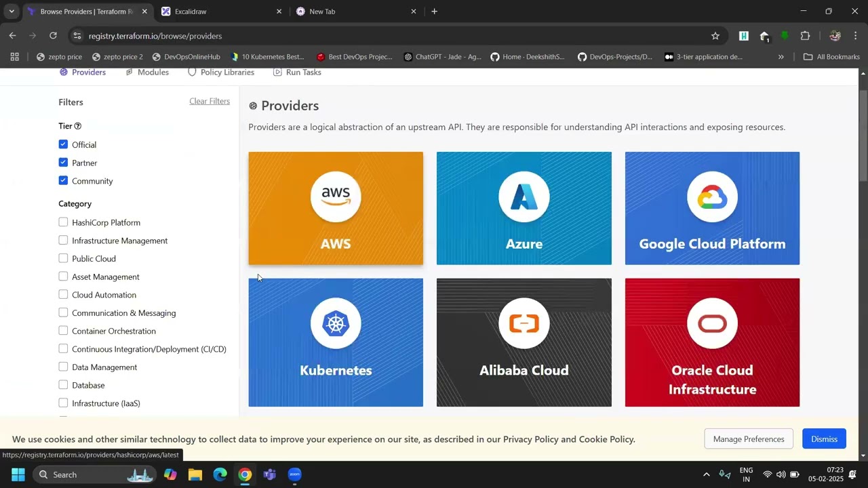Tick the Container Orchestration checkbox

point(63,331)
